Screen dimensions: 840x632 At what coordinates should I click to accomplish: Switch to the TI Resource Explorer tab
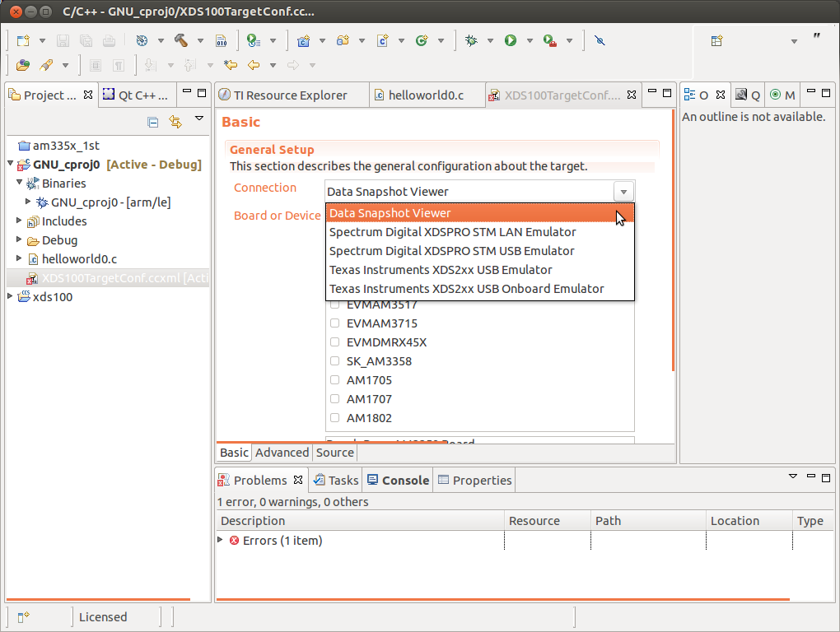click(292, 95)
